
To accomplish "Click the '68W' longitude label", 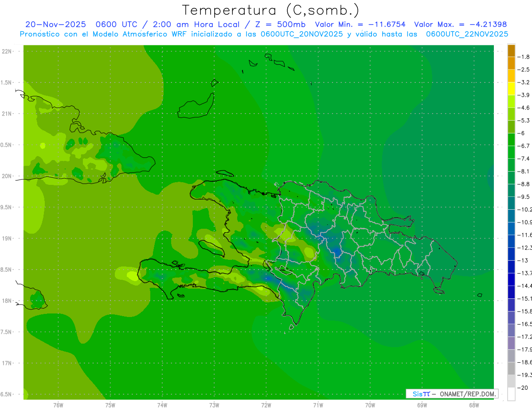I will click(x=474, y=405).
